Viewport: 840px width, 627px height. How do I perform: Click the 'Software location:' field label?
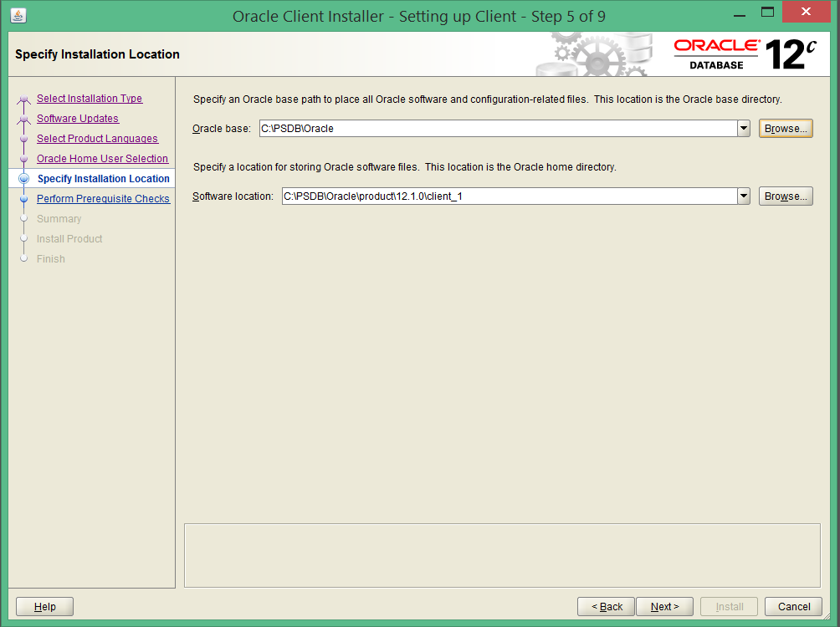tap(233, 196)
